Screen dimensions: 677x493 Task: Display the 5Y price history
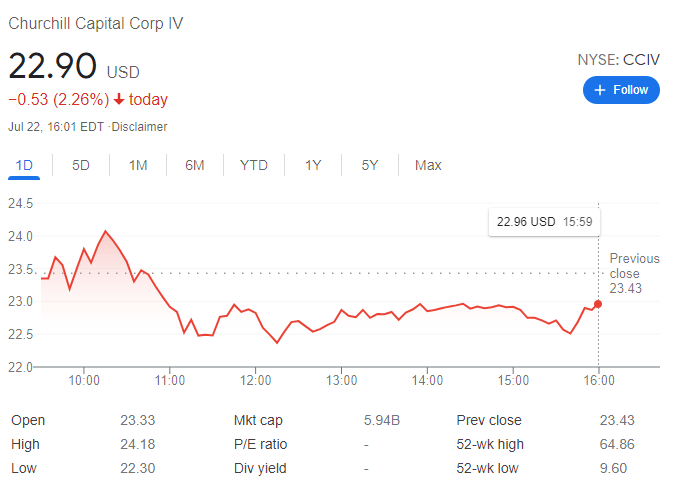tap(370, 165)
